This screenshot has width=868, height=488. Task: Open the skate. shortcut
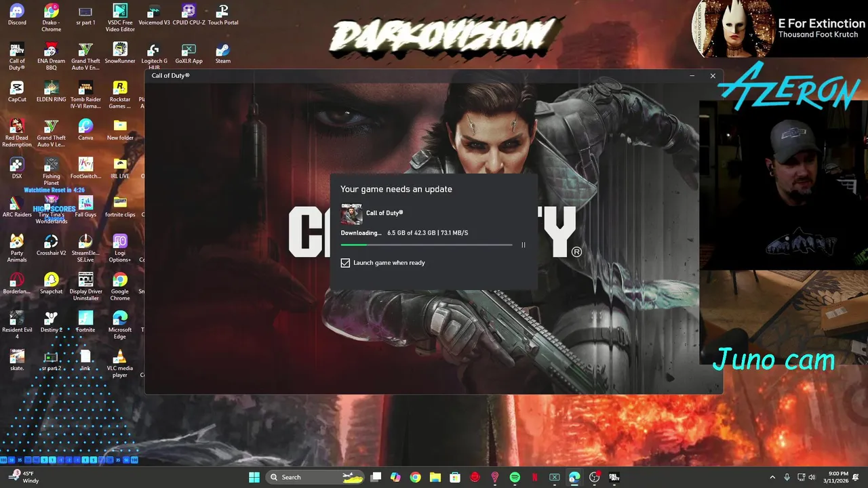point(17,361)
